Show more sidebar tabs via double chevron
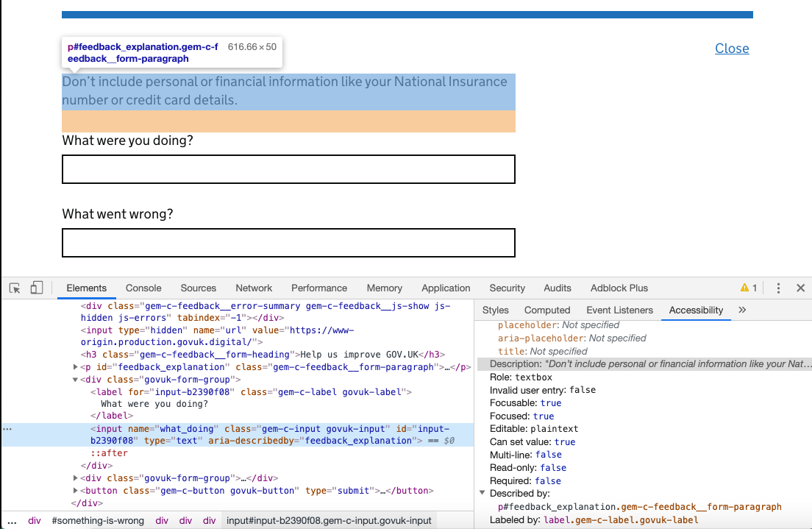The image size is (812, 529). pos(742,310)
